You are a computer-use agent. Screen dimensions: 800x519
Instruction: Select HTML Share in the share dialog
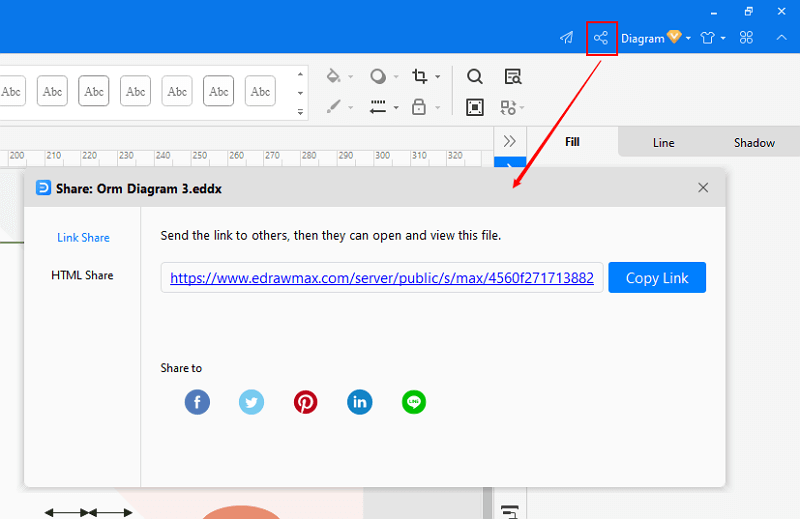[x=82, y=275]
